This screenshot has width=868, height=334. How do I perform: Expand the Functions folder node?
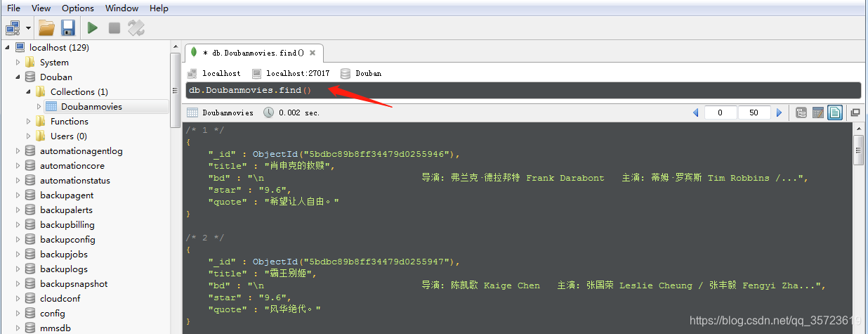tap(29, 121)
